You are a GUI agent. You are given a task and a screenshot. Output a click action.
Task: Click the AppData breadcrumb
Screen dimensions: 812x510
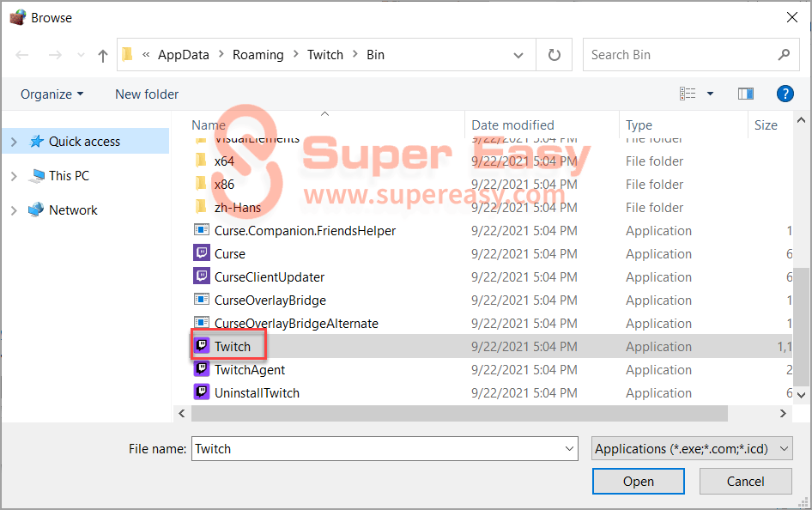[184, 55]
